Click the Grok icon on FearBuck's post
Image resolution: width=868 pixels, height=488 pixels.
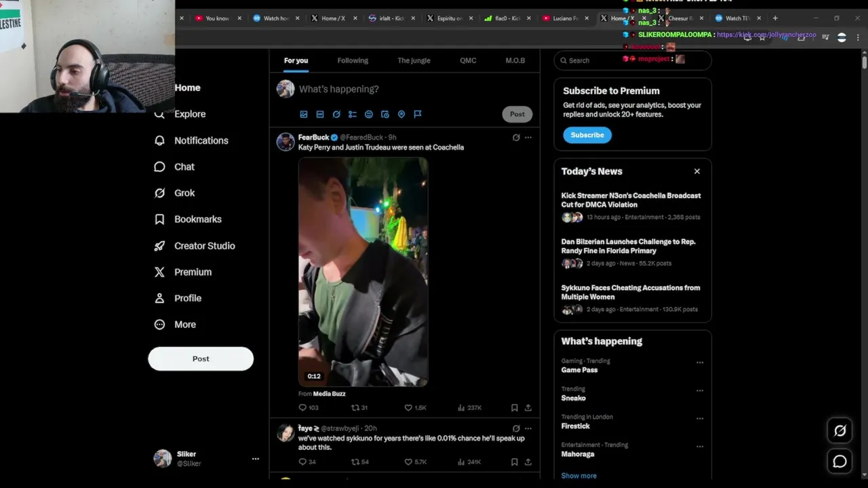pyautogui.click(x=516, y=138)
